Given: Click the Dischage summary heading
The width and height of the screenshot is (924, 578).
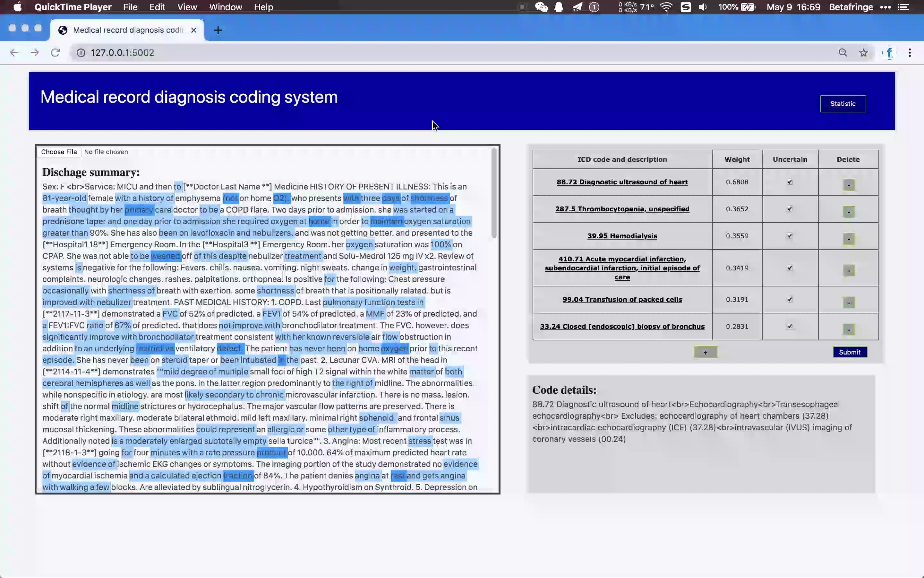Looking at the screenshot, I should (91, 172).
